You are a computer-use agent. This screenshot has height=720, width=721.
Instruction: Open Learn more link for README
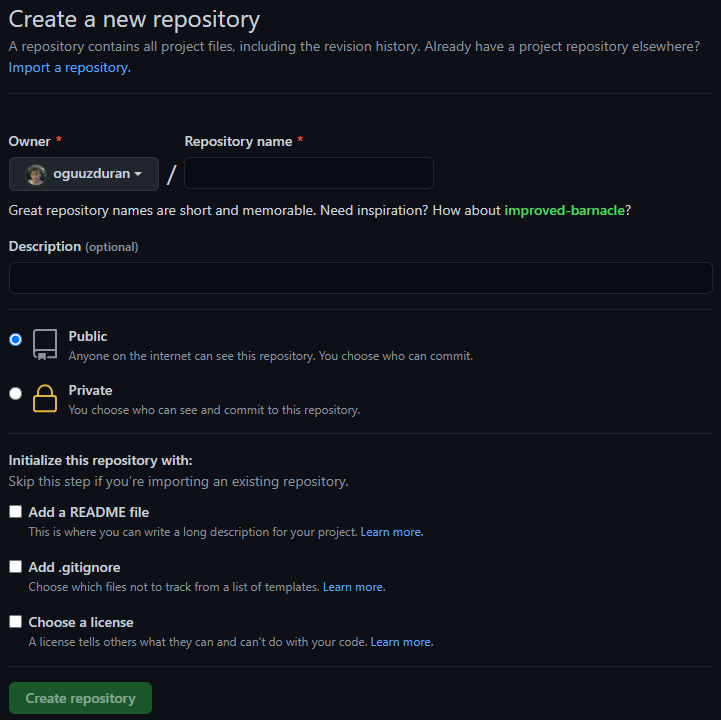(392, 532)
